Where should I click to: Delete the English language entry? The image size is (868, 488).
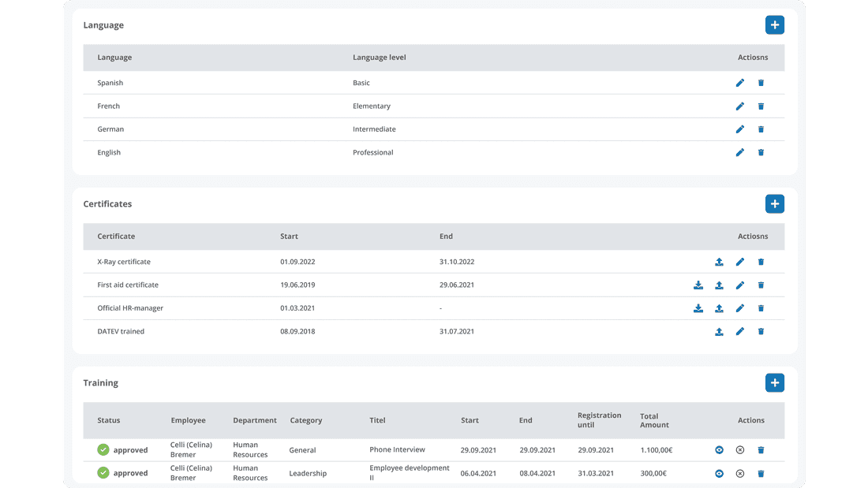pyautogui.click(x=761, y=152)
